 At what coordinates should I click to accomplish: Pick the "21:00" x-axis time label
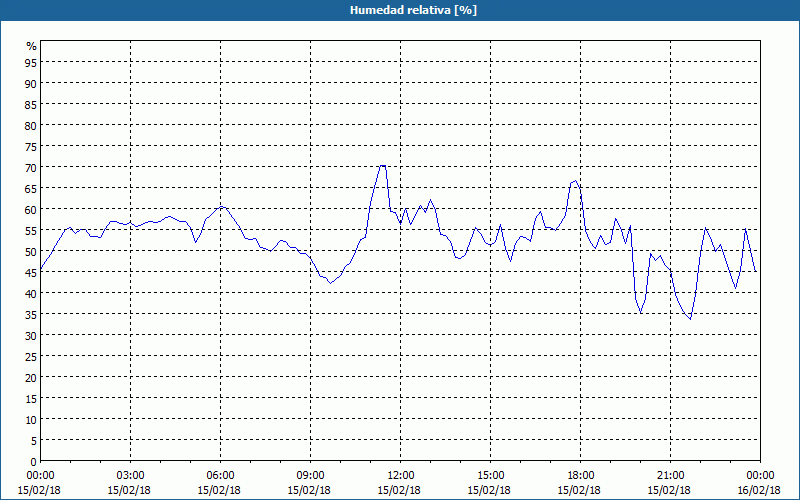(x=670, y=476)
